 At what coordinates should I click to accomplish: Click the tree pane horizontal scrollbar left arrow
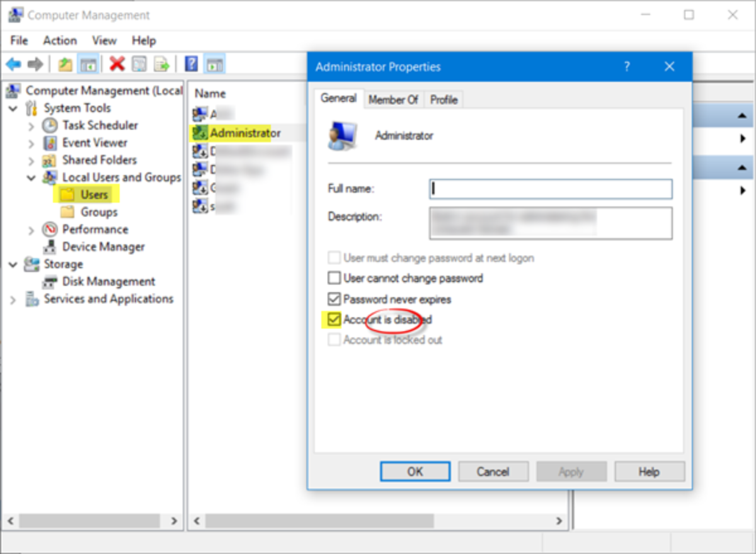pyautogui.click(x=10, y=521)
